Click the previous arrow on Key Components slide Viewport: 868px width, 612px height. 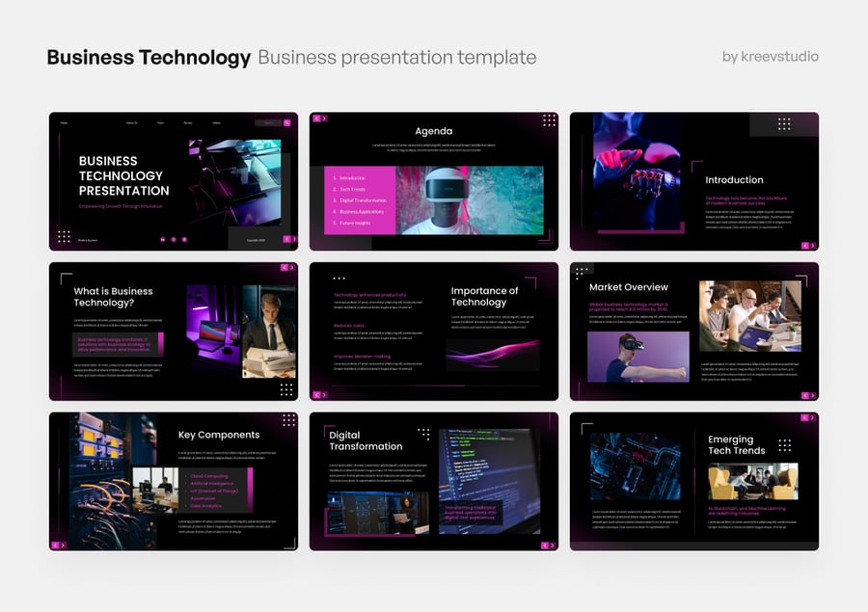click(x=56, y=545)
